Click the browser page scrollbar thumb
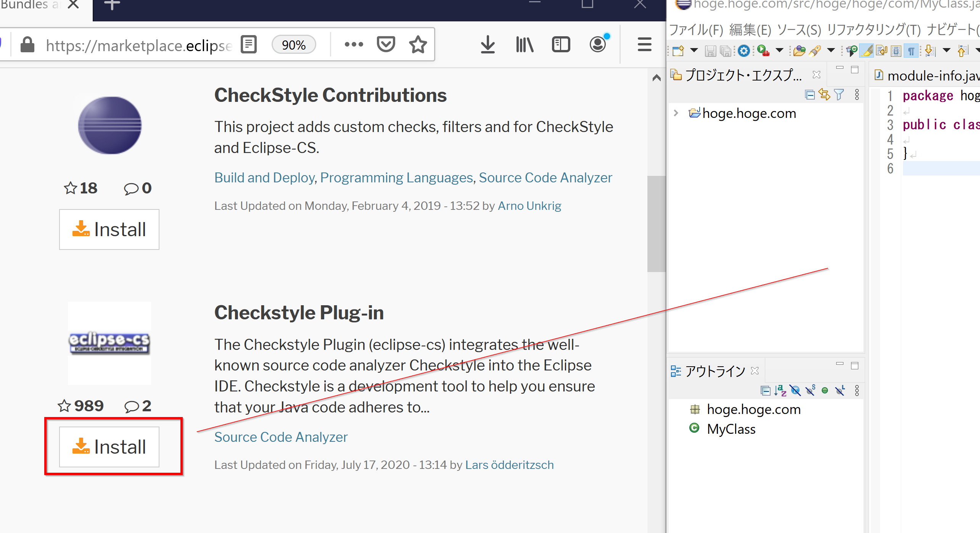980x533 pixels. (656, 224)
